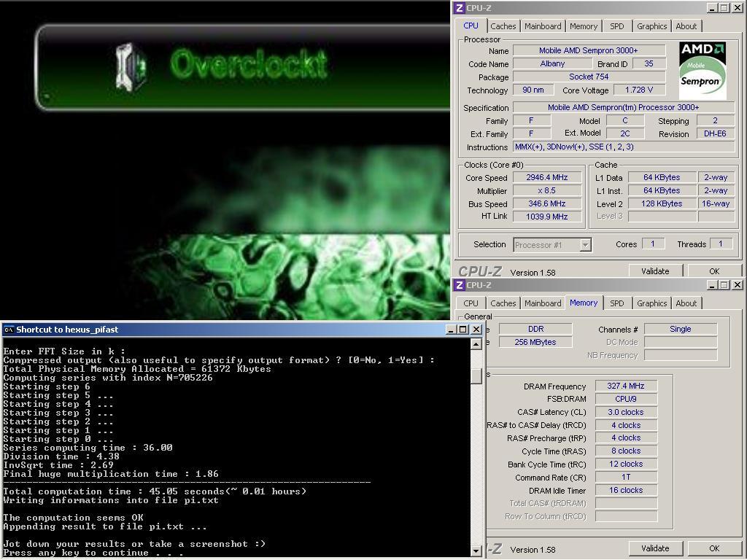Click the Cycle Time (tRAS) value '8 clocks'
This screenshot has height=560, width=747.
[626, 451]
